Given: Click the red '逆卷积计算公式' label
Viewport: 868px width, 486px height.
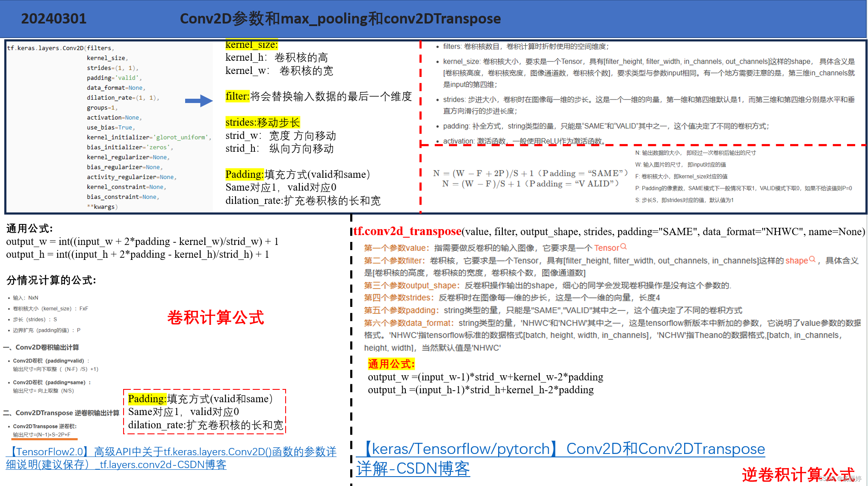Looking at the screenshot, I should coord(798,474).
